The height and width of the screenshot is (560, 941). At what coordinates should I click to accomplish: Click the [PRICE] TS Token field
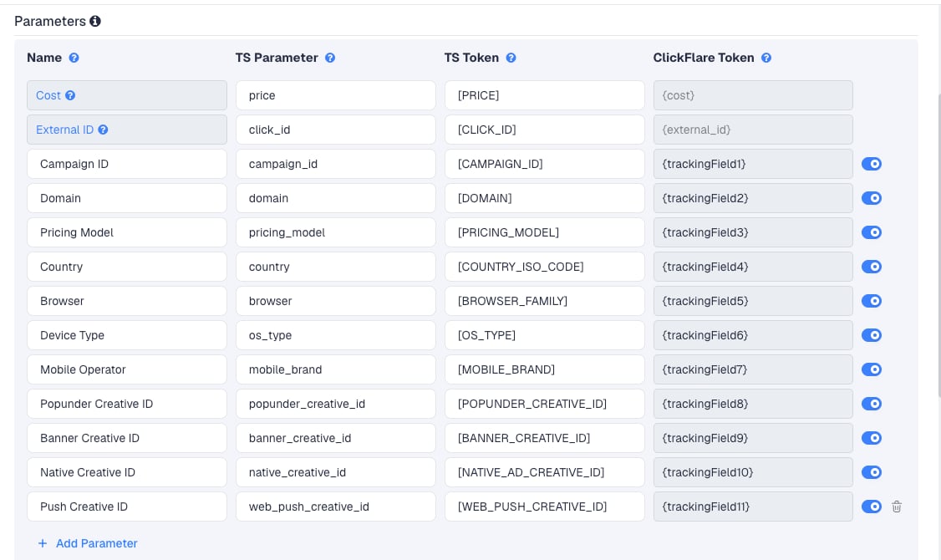544,95
